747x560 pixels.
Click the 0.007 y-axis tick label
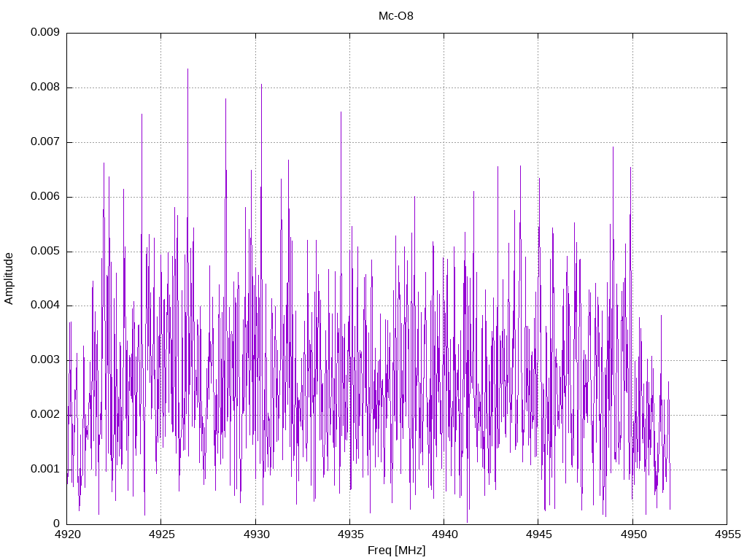pyautogui.click(x=45, y=142)
